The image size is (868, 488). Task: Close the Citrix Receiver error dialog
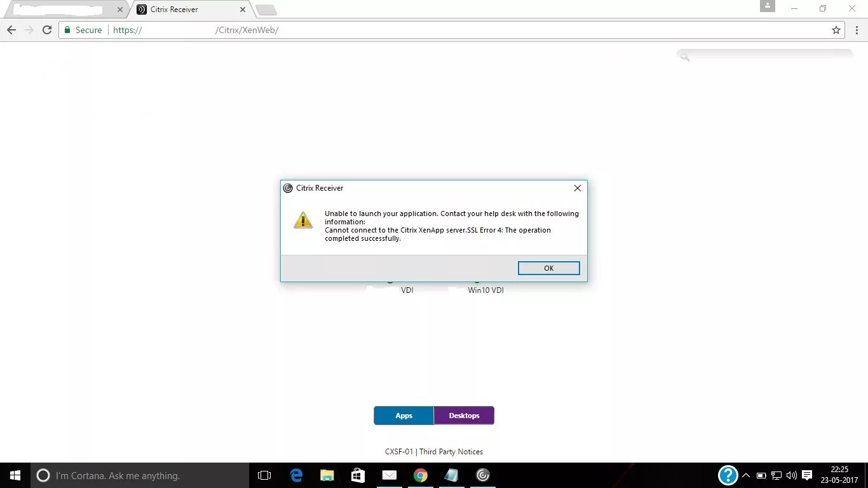[x=577, y=188]
